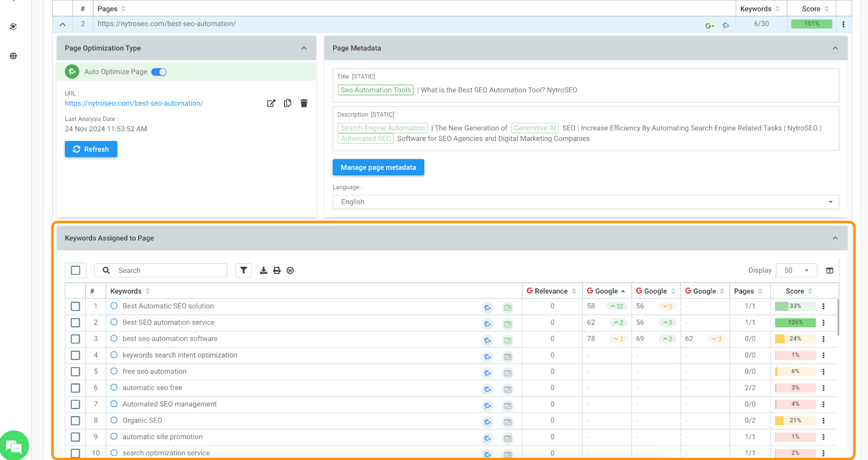This screenshot has width=868, height=460.
Task: Click the 151% score bar in page row
Action: (812, 24)
